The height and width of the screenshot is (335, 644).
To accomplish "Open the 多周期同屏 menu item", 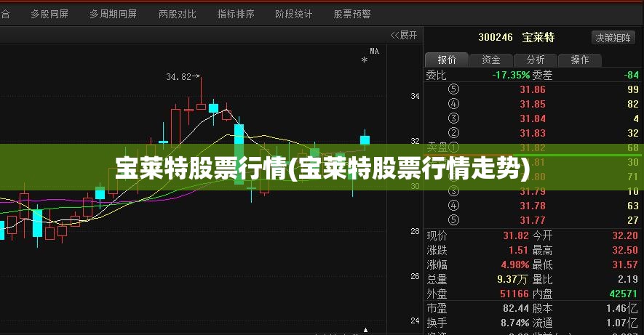I will (113, 15).
